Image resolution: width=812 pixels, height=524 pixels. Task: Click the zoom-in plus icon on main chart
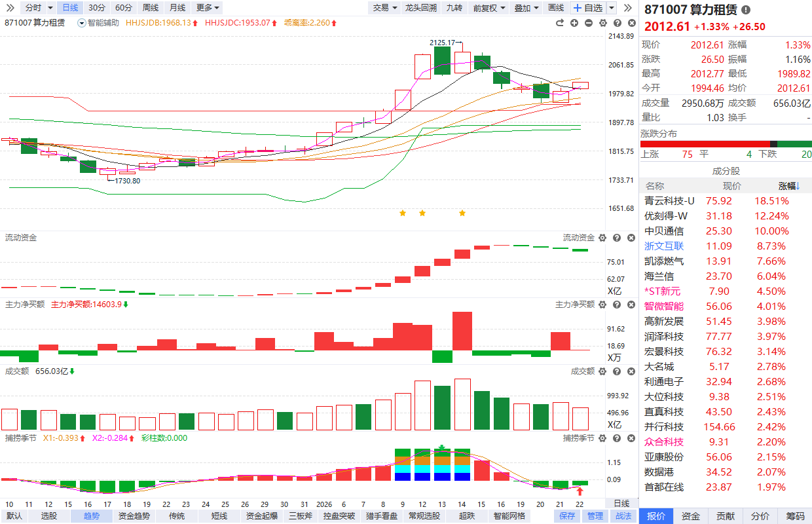[574, 23]
